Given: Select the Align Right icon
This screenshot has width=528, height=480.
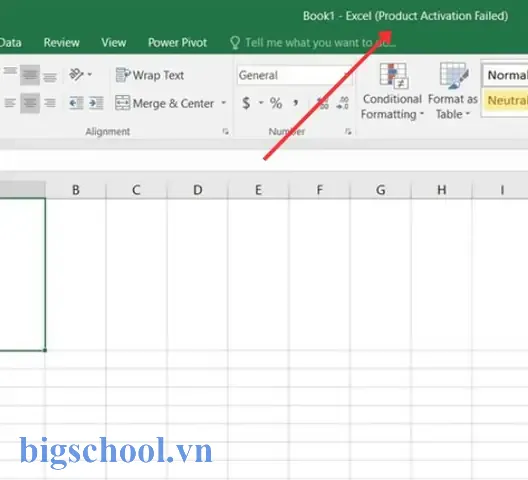Looking at the screenshot, I should tap(50, 103).
